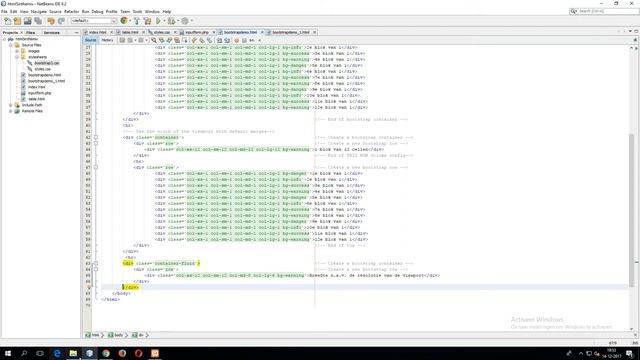
Task: Click the Next Bookmark editor icon
Action: 202,40
